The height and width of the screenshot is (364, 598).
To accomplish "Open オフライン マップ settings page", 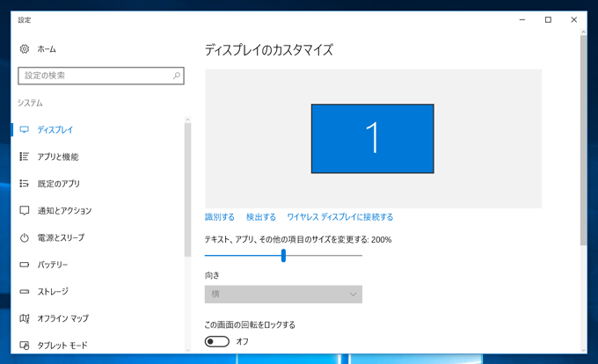I will (63, 318).
